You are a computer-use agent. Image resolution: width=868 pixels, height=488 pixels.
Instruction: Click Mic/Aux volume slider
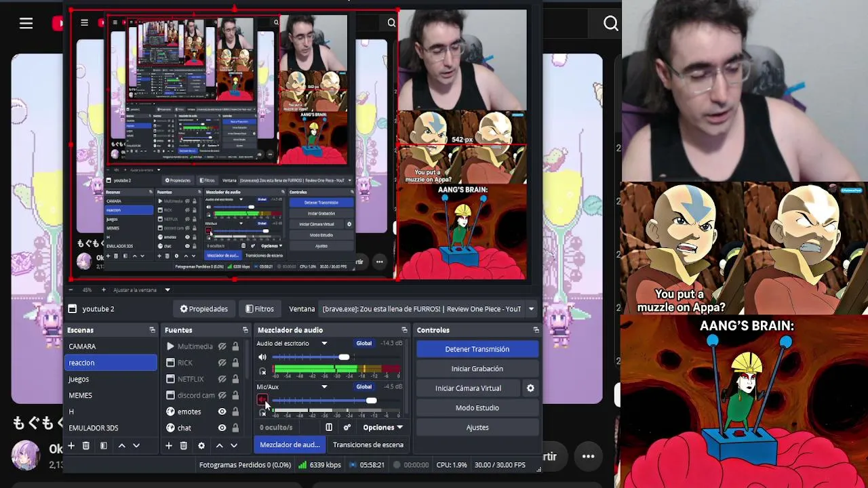click(335, 401)
